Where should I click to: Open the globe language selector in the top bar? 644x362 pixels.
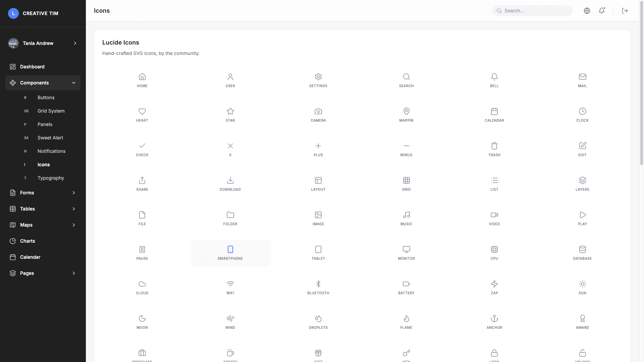[587, 10]
